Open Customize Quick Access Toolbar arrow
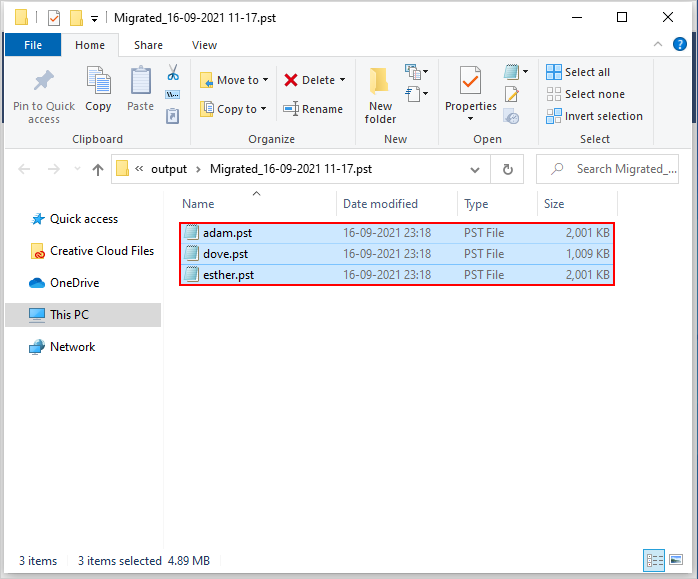This screenshot has height=579, width=698. tap(94, 18)
